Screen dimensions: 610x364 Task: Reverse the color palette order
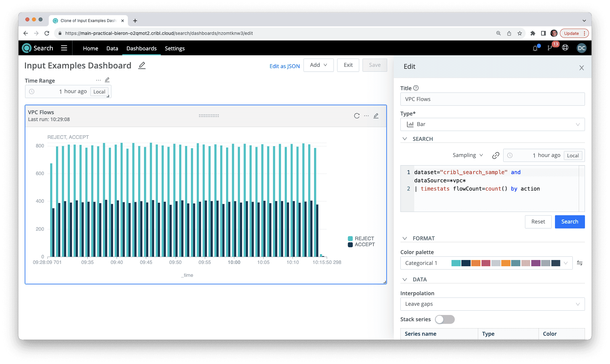coord(580,263)
